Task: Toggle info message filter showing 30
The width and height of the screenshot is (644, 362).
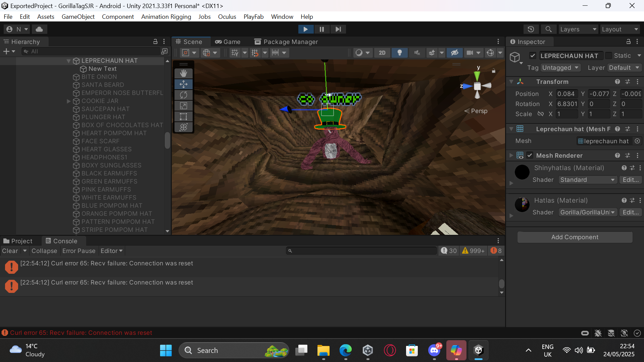Action: click(449, 251)
